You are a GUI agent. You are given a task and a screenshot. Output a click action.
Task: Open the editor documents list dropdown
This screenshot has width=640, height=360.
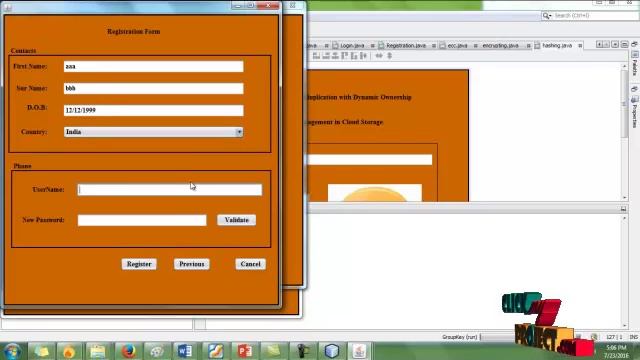pos(615,44)
